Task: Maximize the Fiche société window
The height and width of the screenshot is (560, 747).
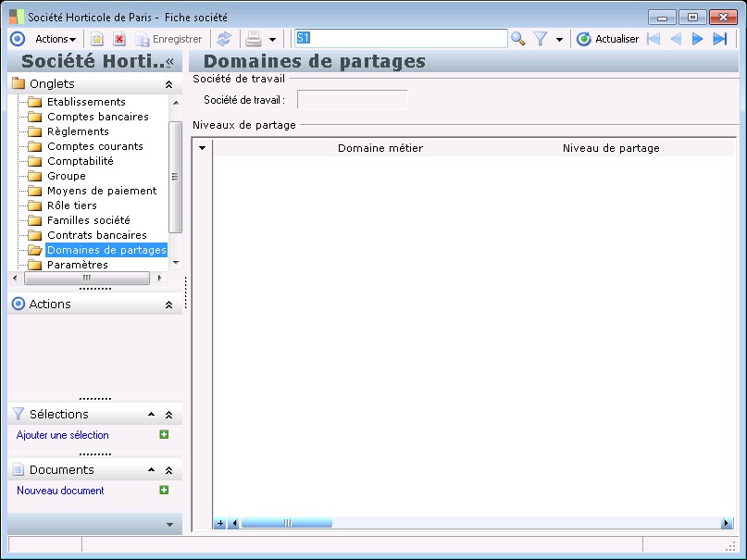Action: pos(692,18)
